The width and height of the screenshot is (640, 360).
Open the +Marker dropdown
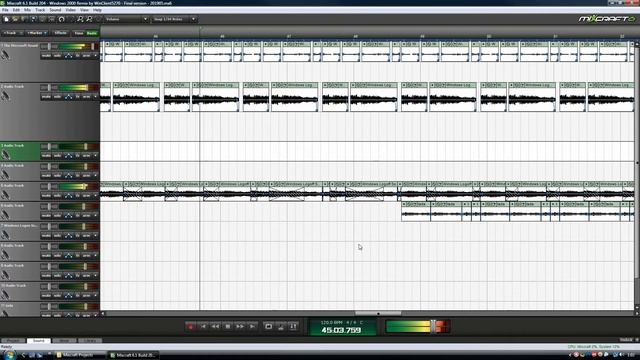[x=37, y=33]
